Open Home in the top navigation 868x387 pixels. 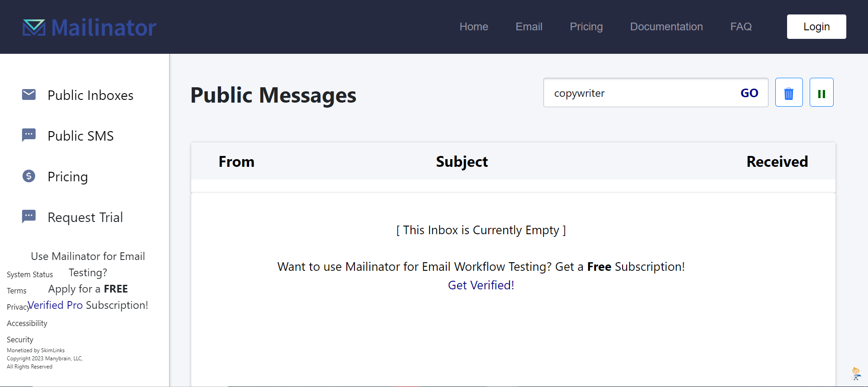(474, 27)
